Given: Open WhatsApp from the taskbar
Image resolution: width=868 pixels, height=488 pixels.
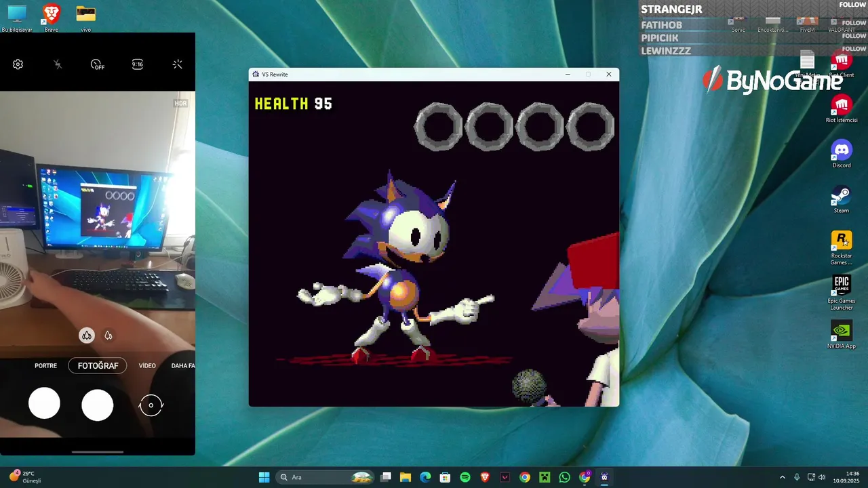Looking at the screenshot, I should 564,477.
